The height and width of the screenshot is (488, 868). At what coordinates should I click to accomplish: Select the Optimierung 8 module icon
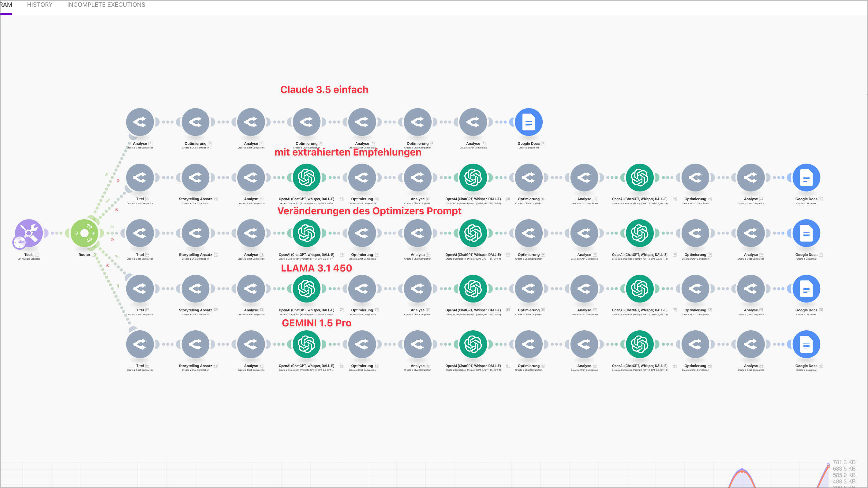click(x=418, y=122)
